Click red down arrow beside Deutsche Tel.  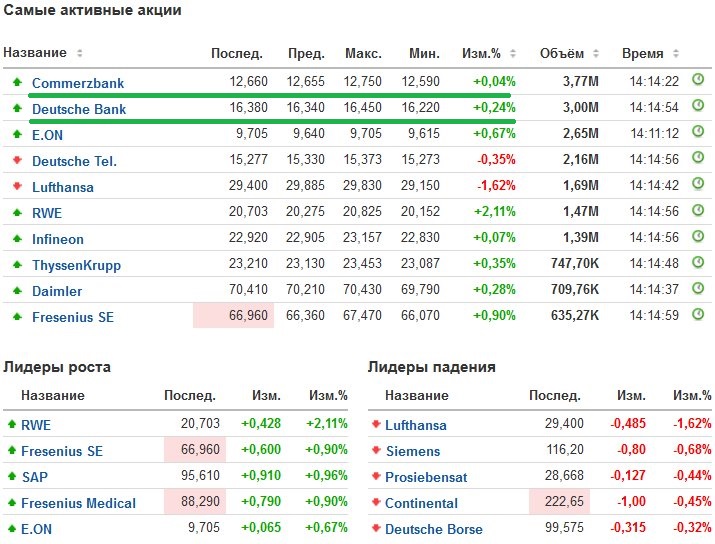point(17,160)
